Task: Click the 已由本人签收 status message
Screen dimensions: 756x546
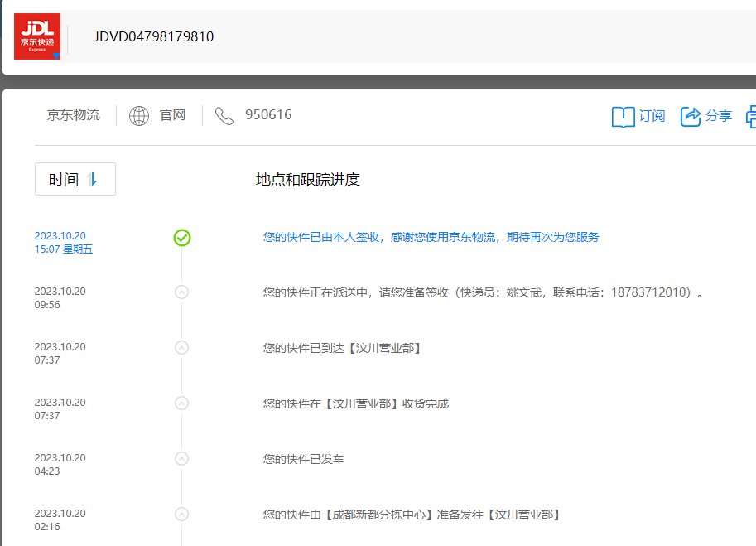Action: pos(431,237)
